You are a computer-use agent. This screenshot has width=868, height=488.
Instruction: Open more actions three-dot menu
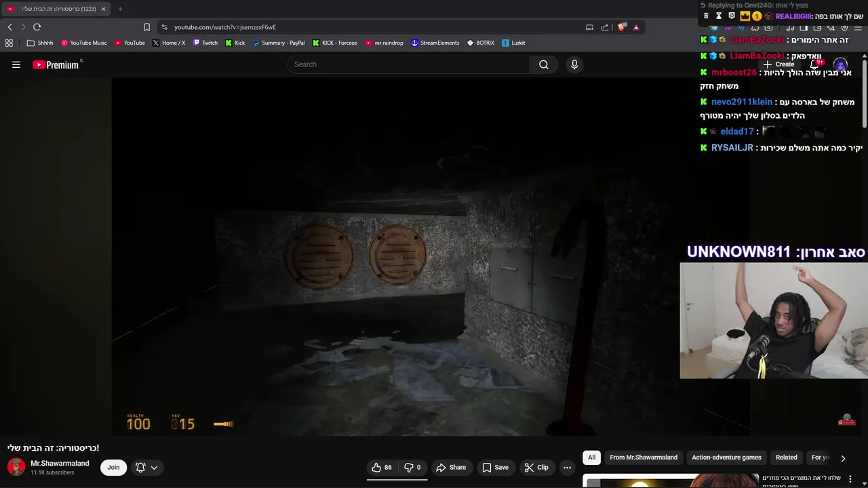[x=567, y=467]
